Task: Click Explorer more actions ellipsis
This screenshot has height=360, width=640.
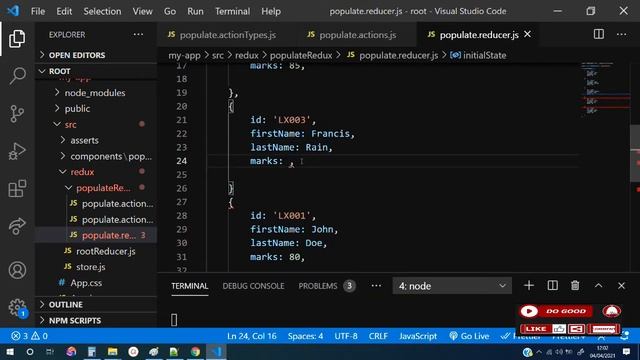Action: [x=138, y=35]
